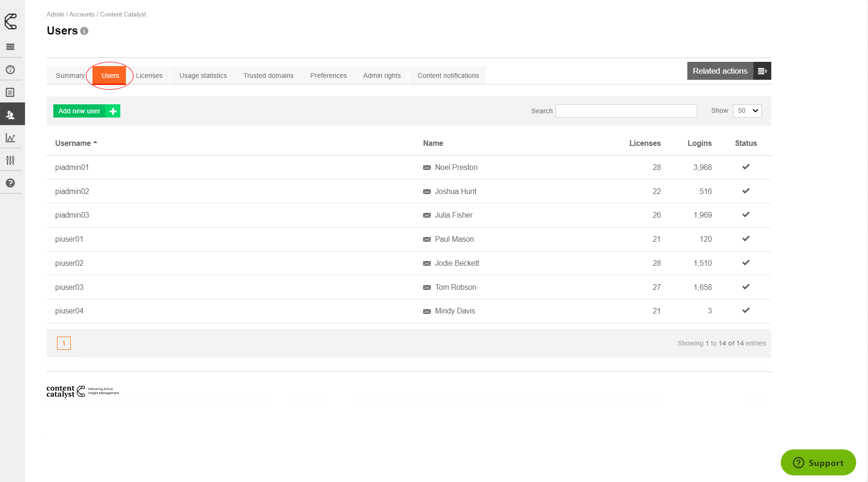The width and height of the screenshot is (868, 482).
Task: Click the Add new user button
Action: (86, 111)
